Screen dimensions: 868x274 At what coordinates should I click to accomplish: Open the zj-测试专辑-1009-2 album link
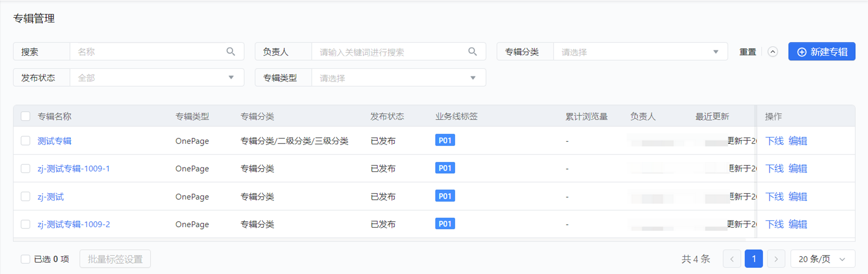point(74,224)
